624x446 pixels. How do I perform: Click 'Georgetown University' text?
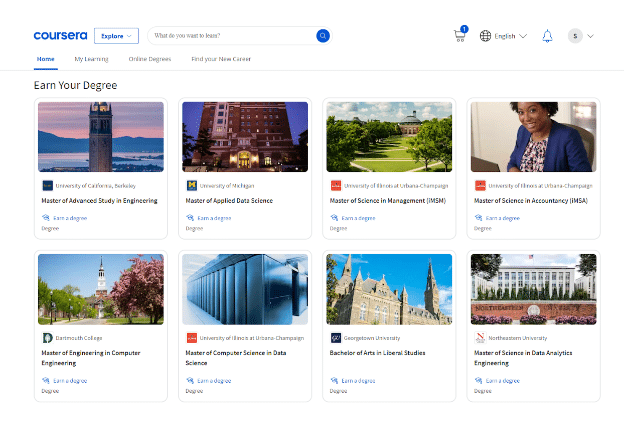point(372,338)
